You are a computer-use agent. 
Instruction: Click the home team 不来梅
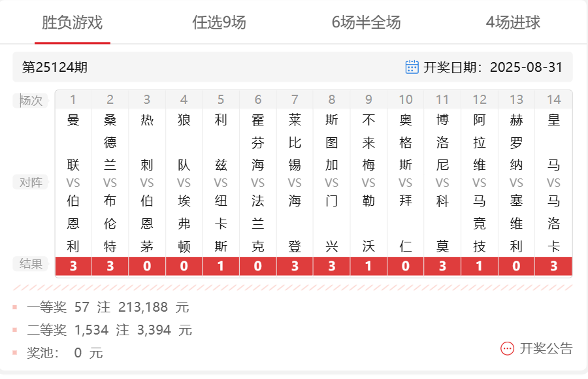tap(368, 142)
